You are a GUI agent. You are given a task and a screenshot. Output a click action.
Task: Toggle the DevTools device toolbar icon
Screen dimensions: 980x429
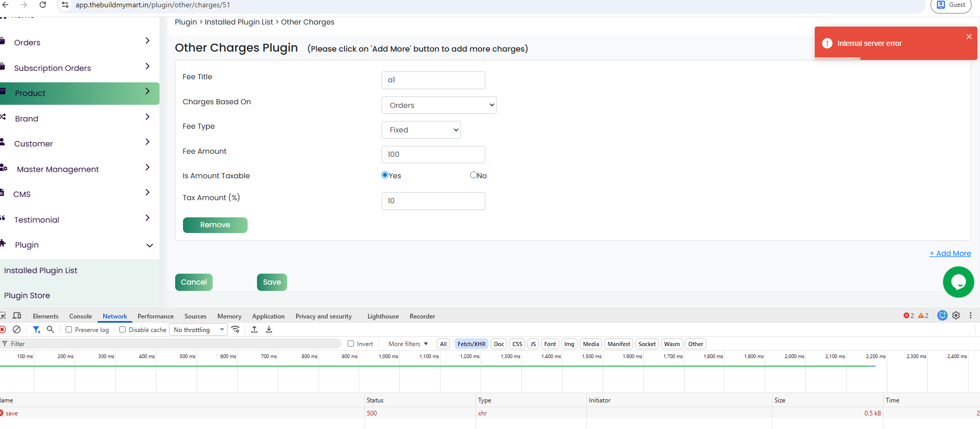pos(17,316)
